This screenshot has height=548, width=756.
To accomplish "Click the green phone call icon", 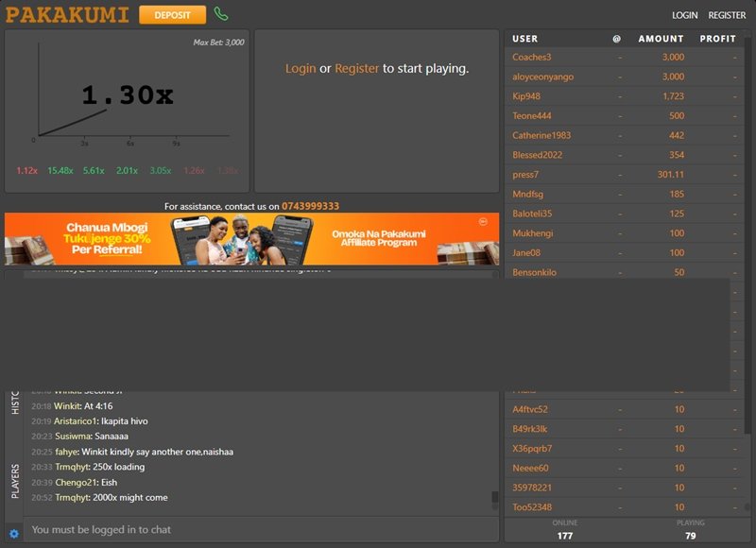I will pos(221,14).
